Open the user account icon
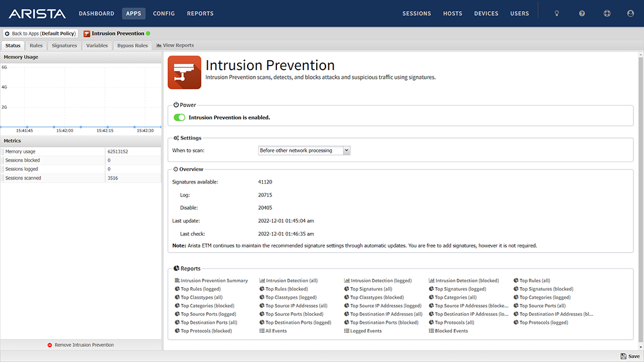The width and height of the screenshot is (644, 362). [x=630, y=13]
